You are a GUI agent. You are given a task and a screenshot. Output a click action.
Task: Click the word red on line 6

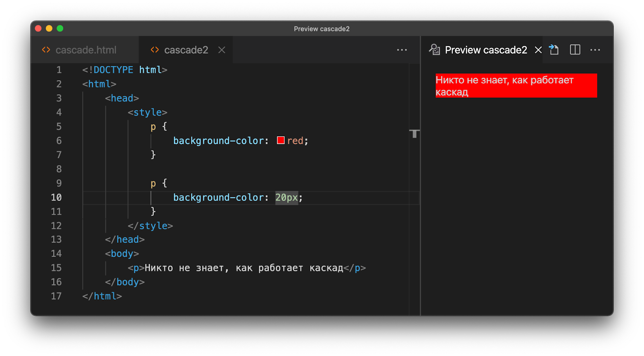click(x=295, y=141)
